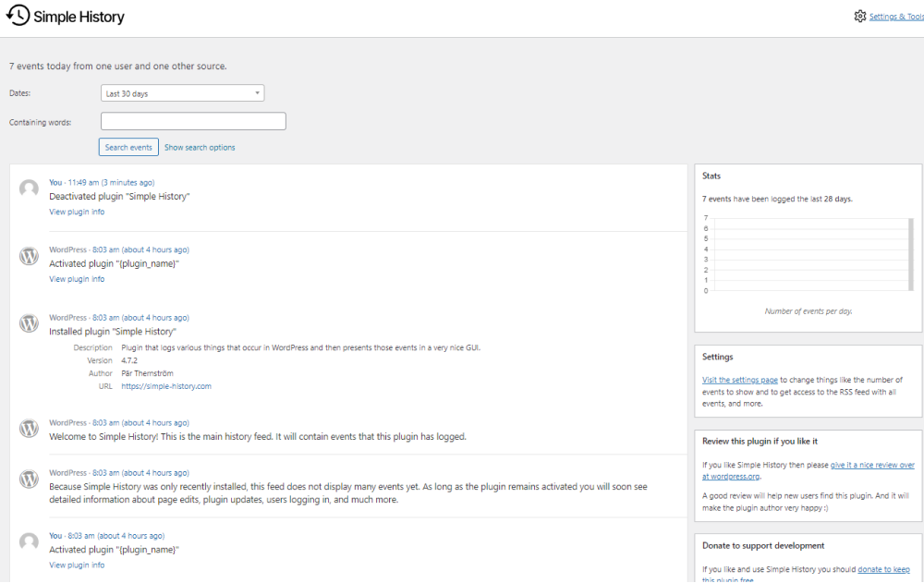
Task: Open the Dates 'Last 30 days' dropdown
Action: (182, 93)
